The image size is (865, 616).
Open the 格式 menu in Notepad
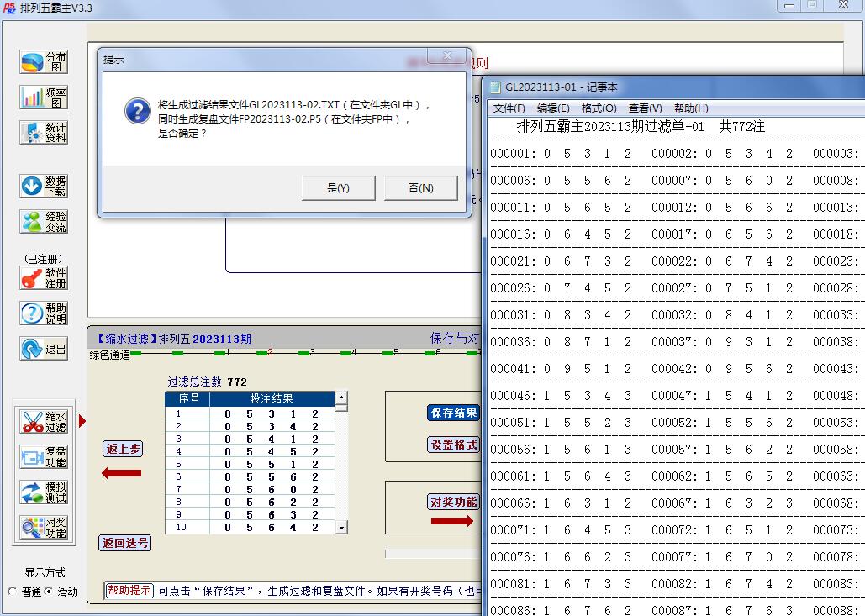point(598,108)
